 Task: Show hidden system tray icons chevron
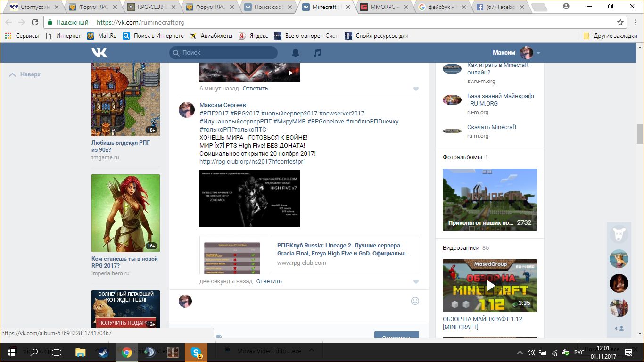(520, 353)
